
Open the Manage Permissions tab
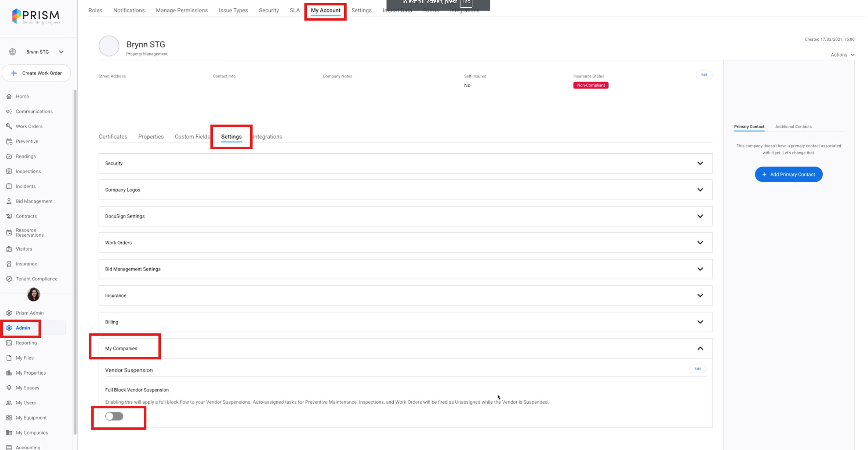click(182, 10)
